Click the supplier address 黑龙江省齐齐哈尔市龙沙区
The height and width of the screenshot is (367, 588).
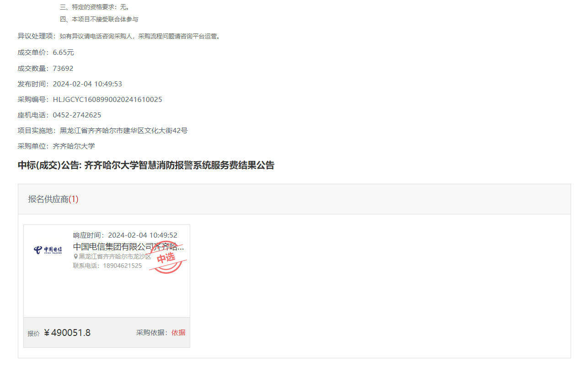115,257
